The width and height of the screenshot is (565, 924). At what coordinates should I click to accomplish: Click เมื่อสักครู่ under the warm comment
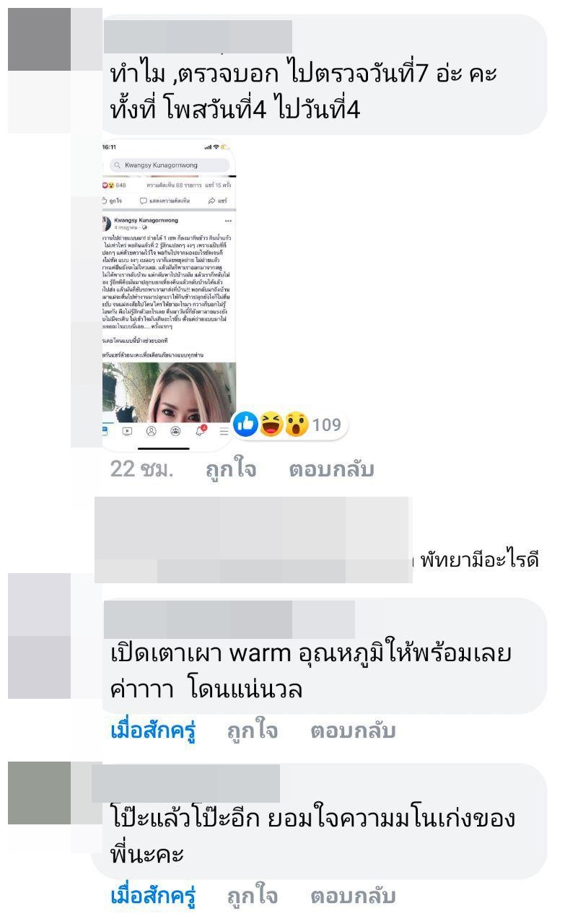[x=154, y=731]
